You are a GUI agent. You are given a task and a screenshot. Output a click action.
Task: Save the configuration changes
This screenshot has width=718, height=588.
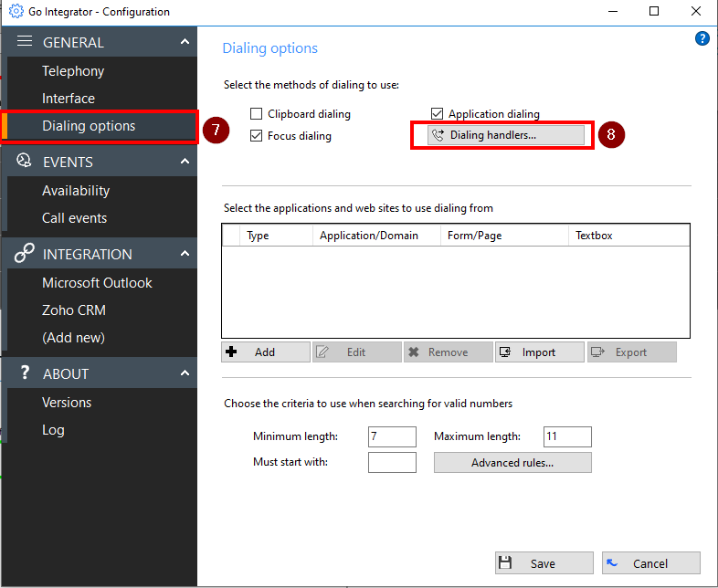[544, 563]
